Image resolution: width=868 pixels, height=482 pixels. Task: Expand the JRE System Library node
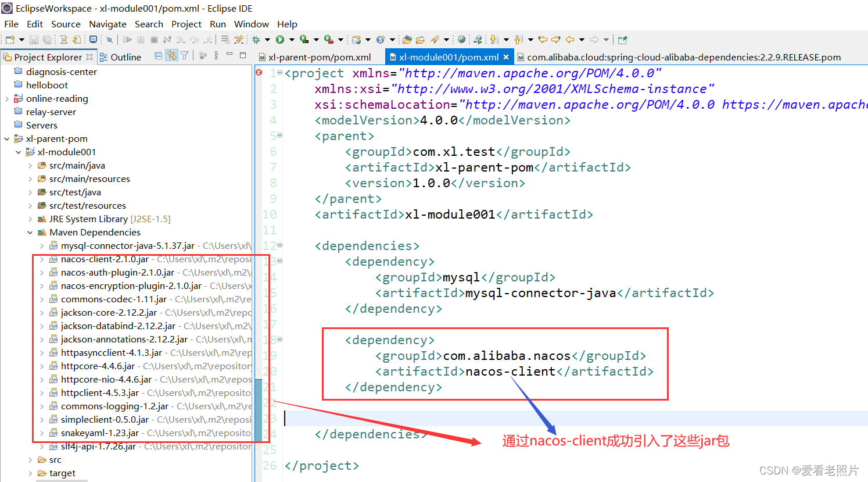point(30,219)
